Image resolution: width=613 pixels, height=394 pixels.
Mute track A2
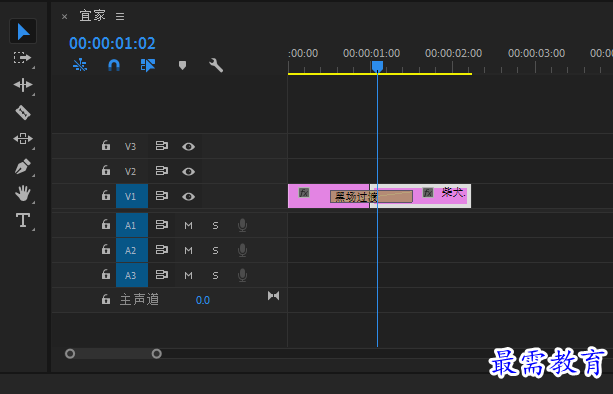(188, 251)
